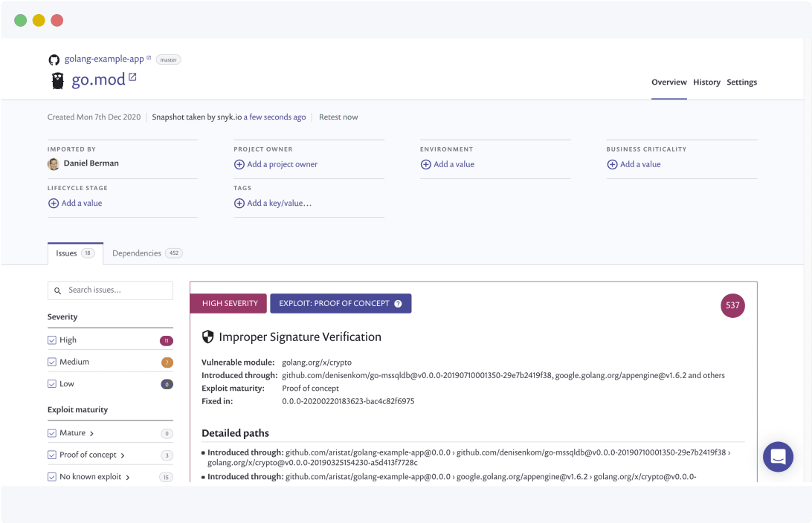Click the GitHub octocat icon
Screen dimensions: 812x523
click(x=54, y=60)
